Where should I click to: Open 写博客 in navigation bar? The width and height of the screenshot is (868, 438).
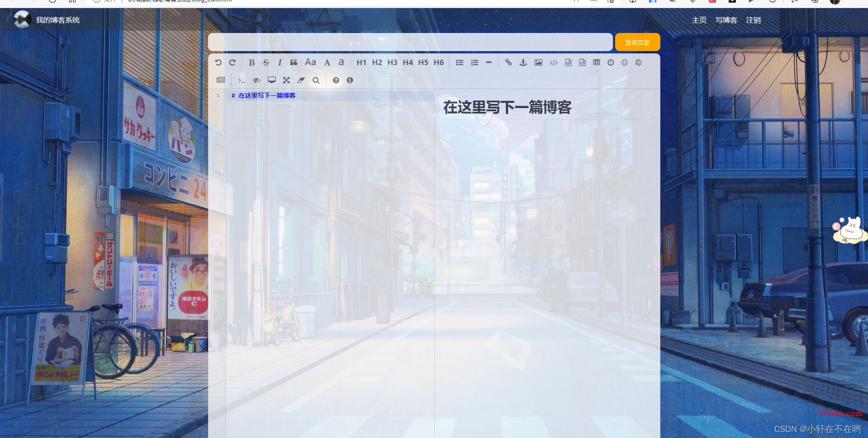(726, 20)
